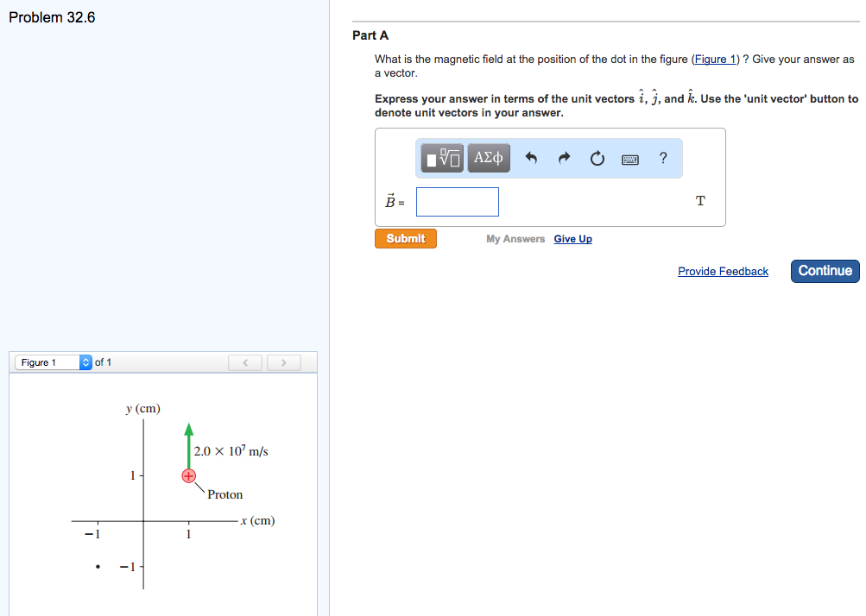The image size is (866, 616).
Task: Open the equation editor help
Action: point(662,158)
